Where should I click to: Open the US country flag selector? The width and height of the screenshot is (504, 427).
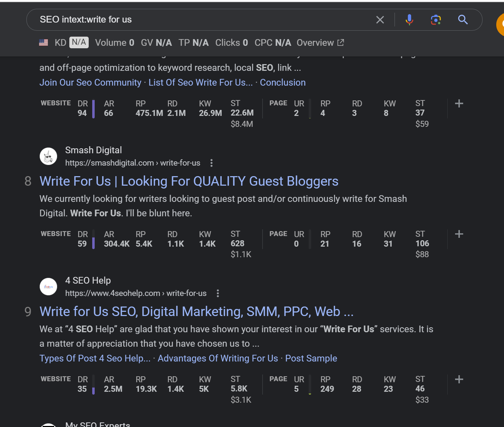[44, 43]
